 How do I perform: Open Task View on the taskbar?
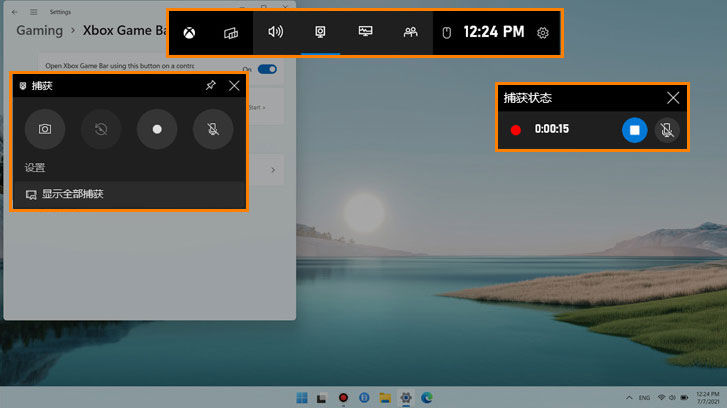[x=321, y=398]
